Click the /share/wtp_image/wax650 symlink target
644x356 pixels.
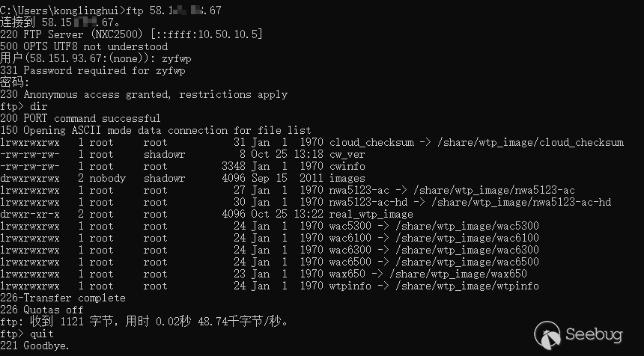[x=458, y=274]
